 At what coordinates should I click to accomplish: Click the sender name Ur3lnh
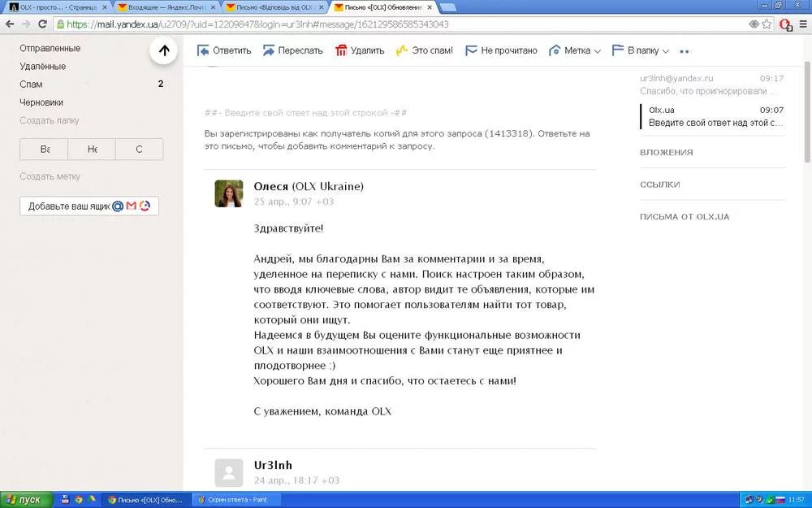point(273,465)
